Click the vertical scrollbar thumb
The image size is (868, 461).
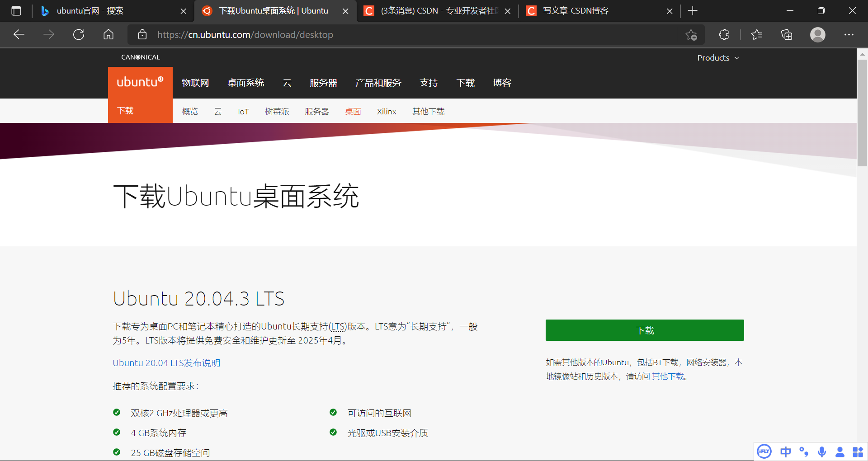(862, 113)
